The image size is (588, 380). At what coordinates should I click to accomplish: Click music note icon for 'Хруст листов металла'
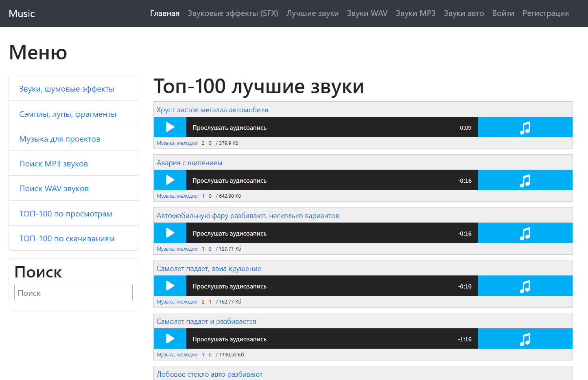(x=525, y=127)
